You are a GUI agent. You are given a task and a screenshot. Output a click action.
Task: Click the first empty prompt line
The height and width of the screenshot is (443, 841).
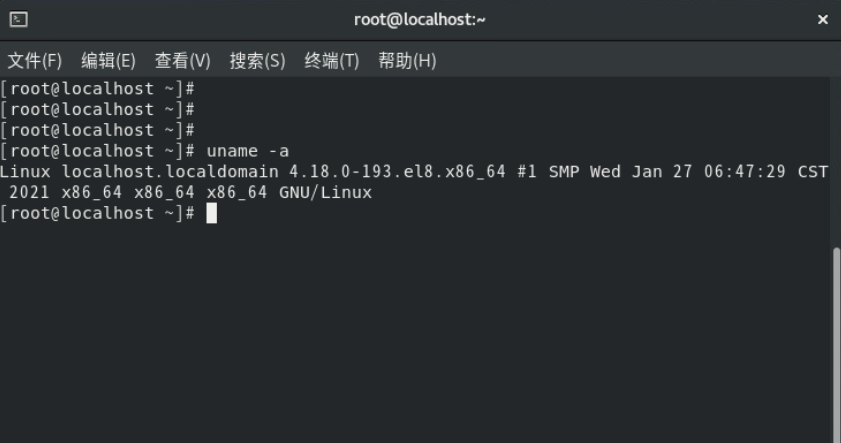click(x=97, y=89)
